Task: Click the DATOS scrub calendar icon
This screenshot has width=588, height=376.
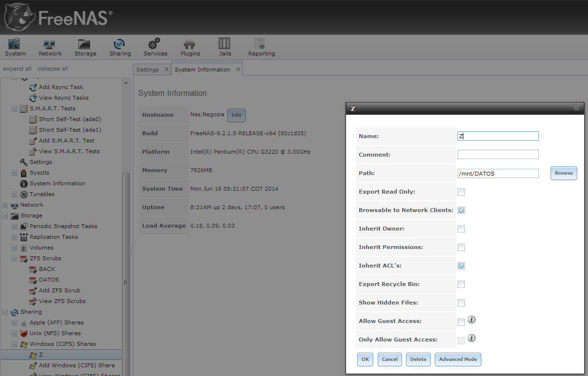Action: click(33, 280)
